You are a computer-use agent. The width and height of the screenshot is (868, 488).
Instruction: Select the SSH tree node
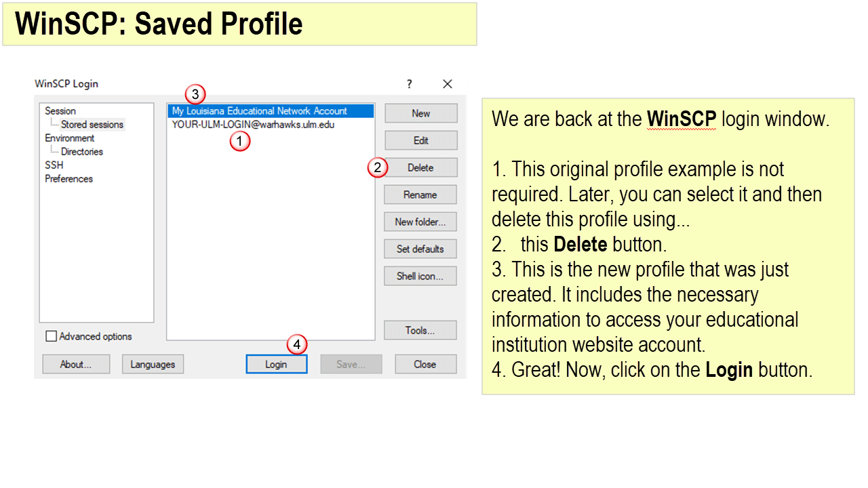54,165
